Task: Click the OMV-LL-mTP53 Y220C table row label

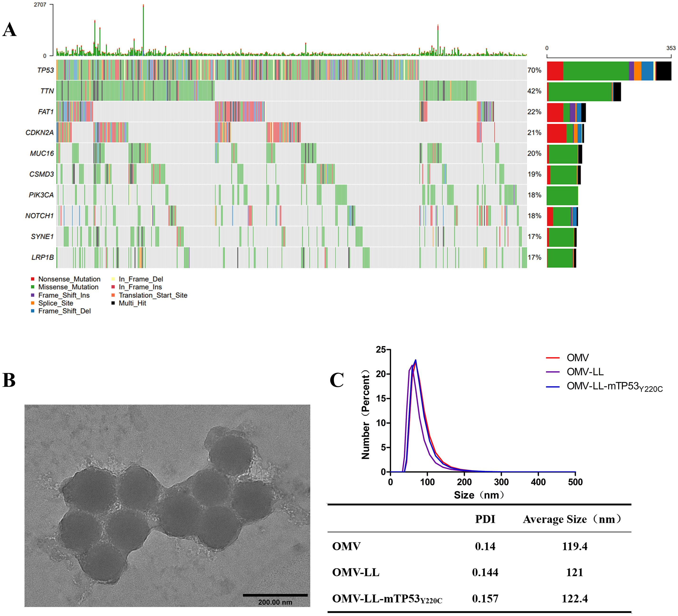Action: tap(387, 599)
